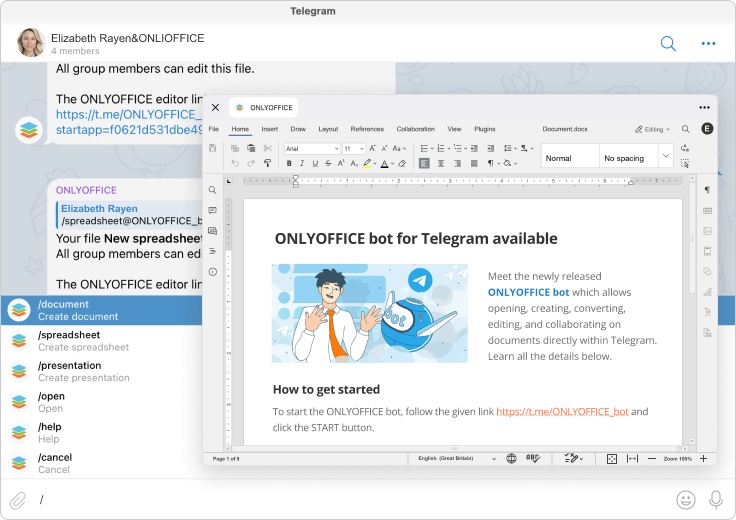The image size is (736, 520).
Task: Click the Fit to page icon
Action: coord(612,459)
